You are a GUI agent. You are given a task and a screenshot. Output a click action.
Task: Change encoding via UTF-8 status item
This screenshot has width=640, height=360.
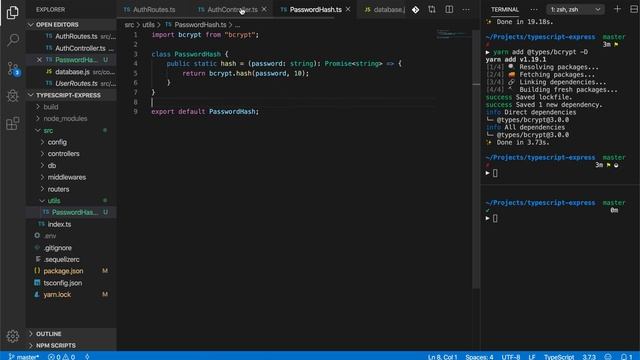click(511, 357)
